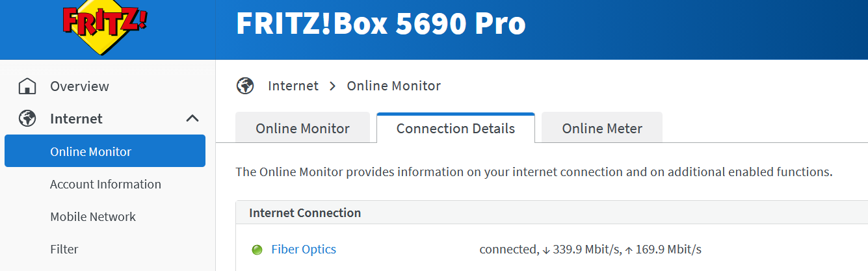Click the downstream arrow beside 339.9 Mbit/s
Viewport: 868px width, 271px height.
[x=546, y=250]
